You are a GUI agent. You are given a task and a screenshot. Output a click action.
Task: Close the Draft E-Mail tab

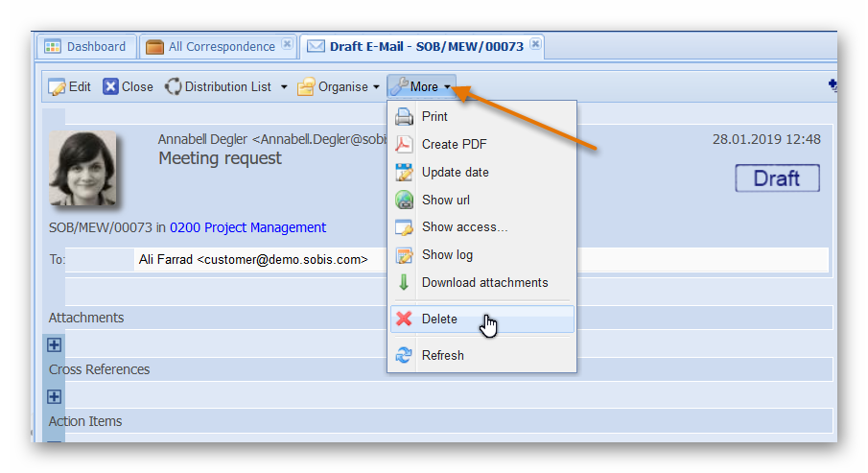pyautogui.click(x=535, y=44)
